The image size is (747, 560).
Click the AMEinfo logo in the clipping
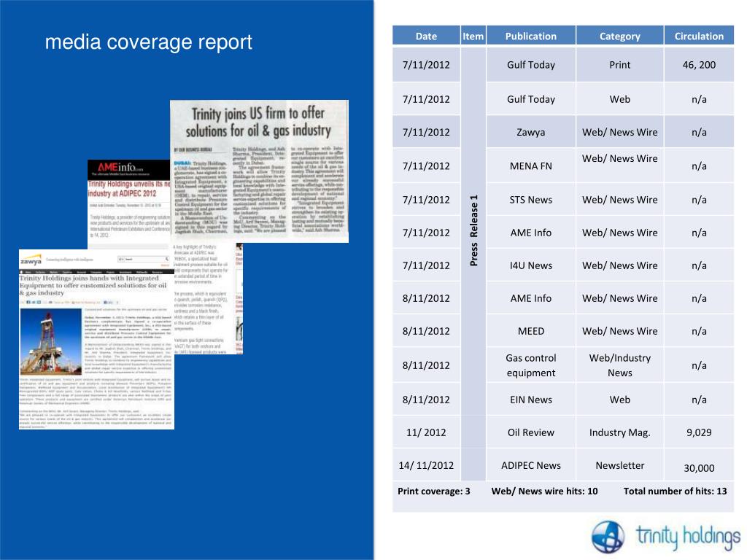click(120, 168)
